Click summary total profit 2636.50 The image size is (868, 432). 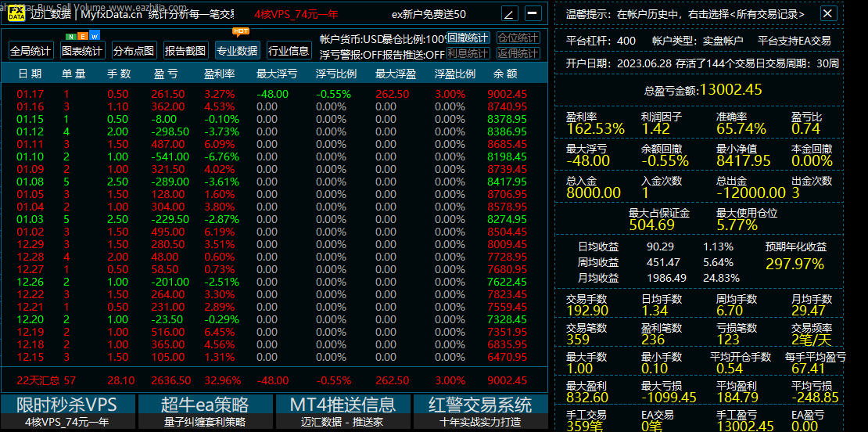click(171, 380)
